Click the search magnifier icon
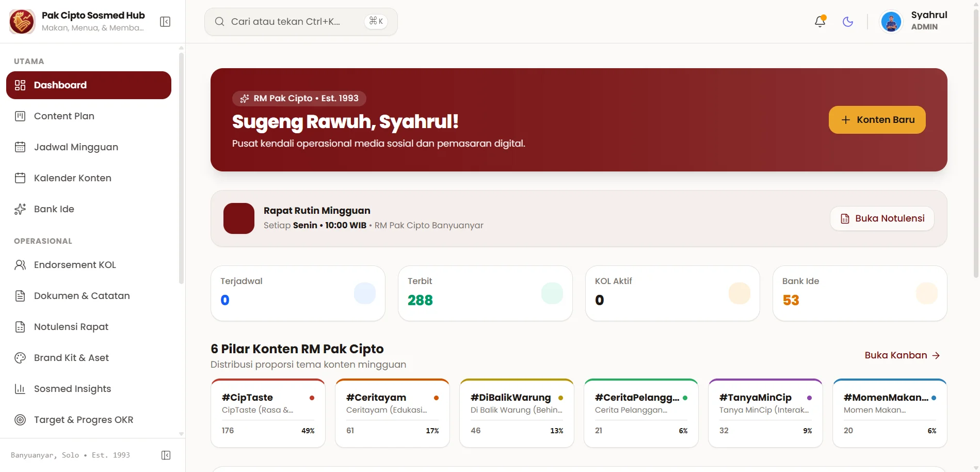The height and width of the screenshot is (472, 980). 219,22
